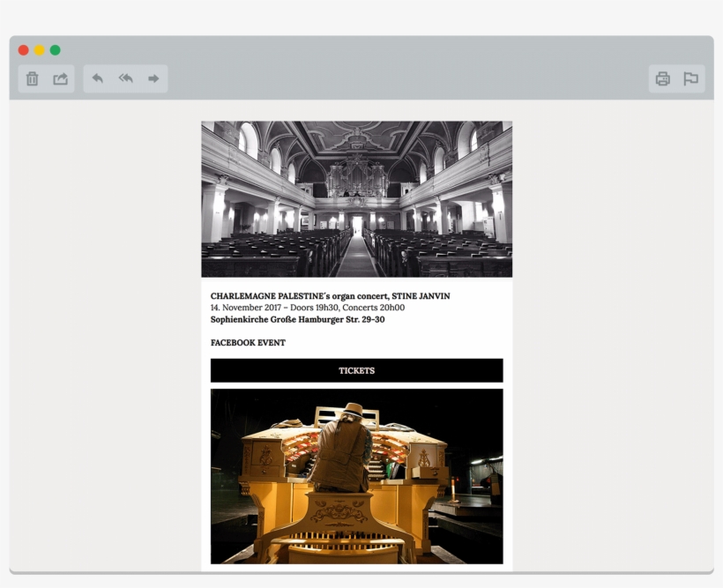Print the email using the printer icon
This screenshot has width=723, height=588.
point(662,79)
